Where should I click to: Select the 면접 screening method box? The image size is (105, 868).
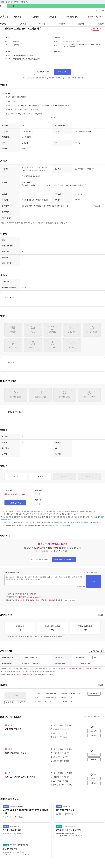(x=40, y=476)
